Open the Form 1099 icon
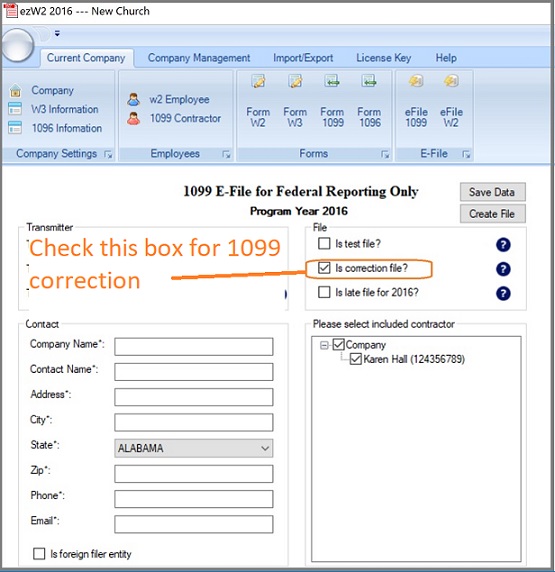 [332, 101]
